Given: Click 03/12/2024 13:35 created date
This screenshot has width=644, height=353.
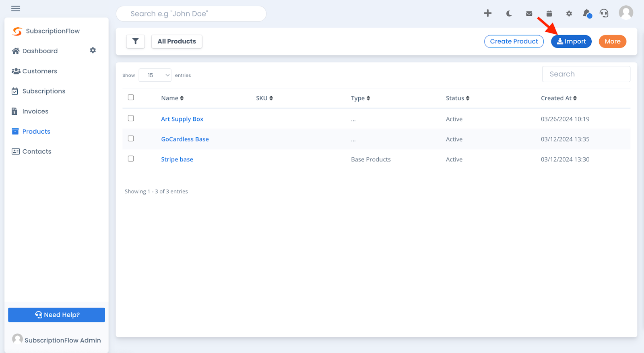Looking at the screenshot, I should pos(565,139).
